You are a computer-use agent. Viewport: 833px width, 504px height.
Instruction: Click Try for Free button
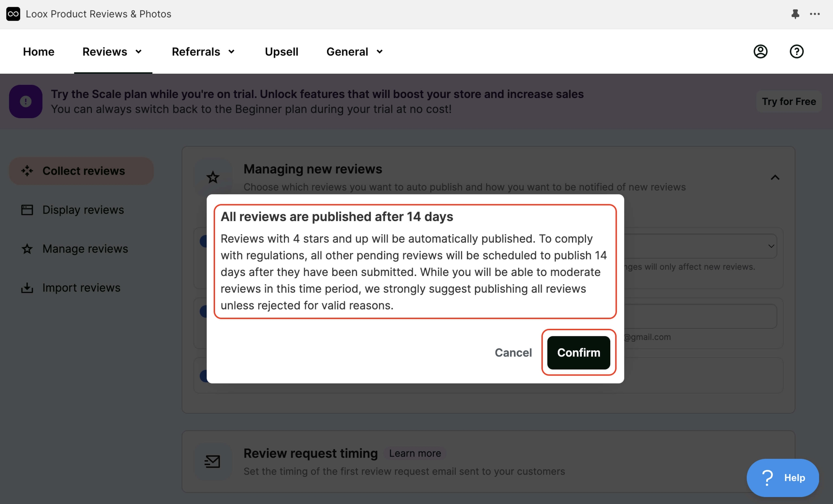tap(789, 102)
